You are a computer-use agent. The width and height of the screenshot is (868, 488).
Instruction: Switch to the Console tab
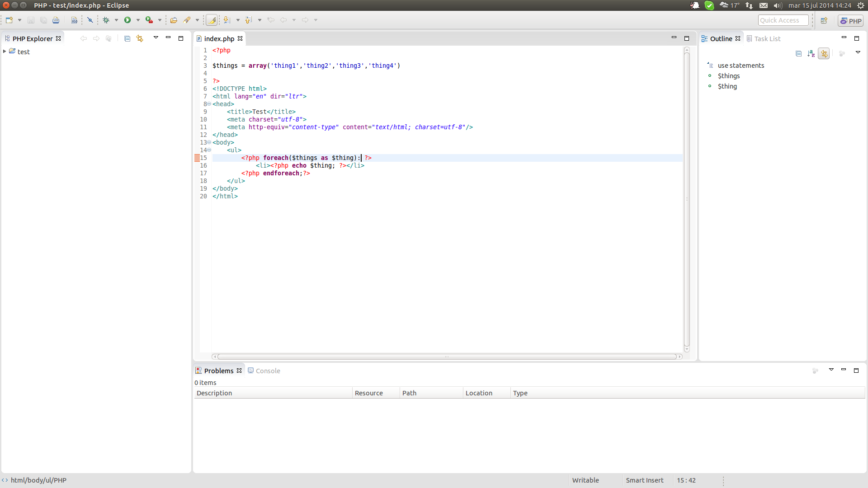pyautogui.click(x=268, y=371)
